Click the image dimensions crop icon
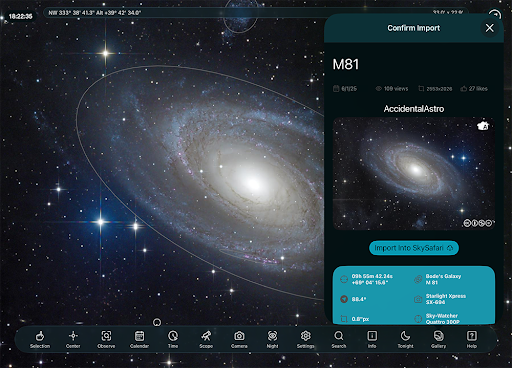The width and height of the screenshot is (512, 368). [421, 89]
